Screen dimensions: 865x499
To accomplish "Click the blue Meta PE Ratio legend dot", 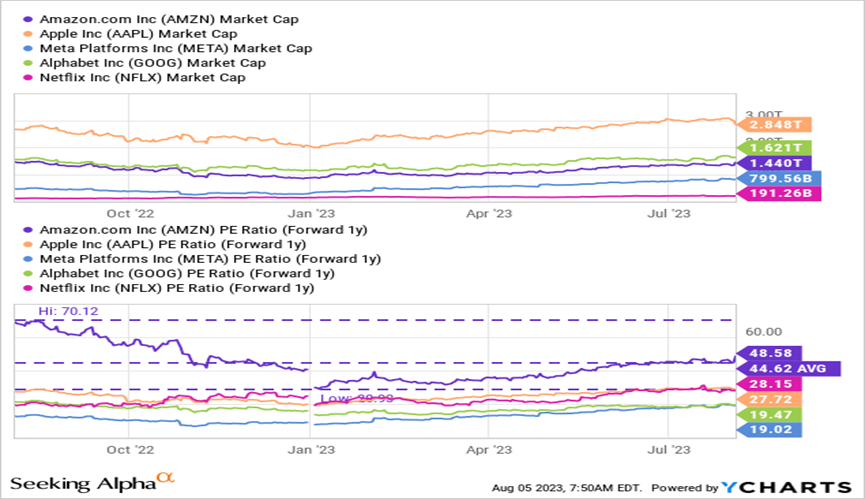I will 28,259.
